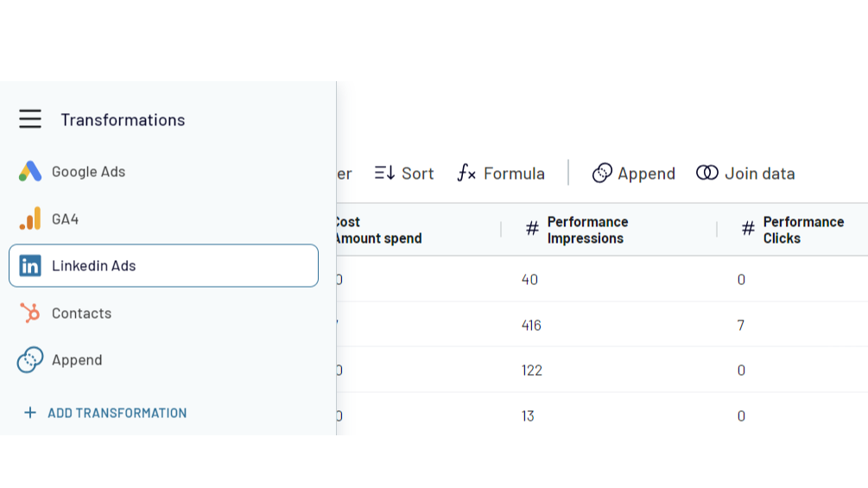868x488 pixels.
Task: Click the plus icon beside Add Transformation
Action: (x=30, y=413)
